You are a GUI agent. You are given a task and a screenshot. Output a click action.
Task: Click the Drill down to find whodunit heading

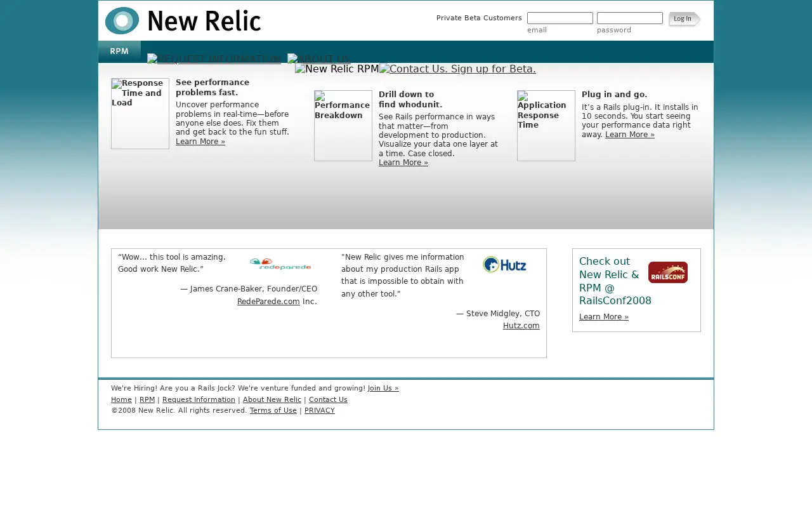point(410,100)
